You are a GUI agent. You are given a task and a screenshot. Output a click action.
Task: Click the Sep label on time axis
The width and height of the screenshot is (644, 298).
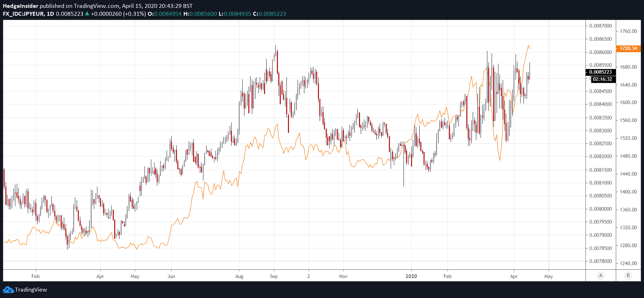[x=274, y=276]
